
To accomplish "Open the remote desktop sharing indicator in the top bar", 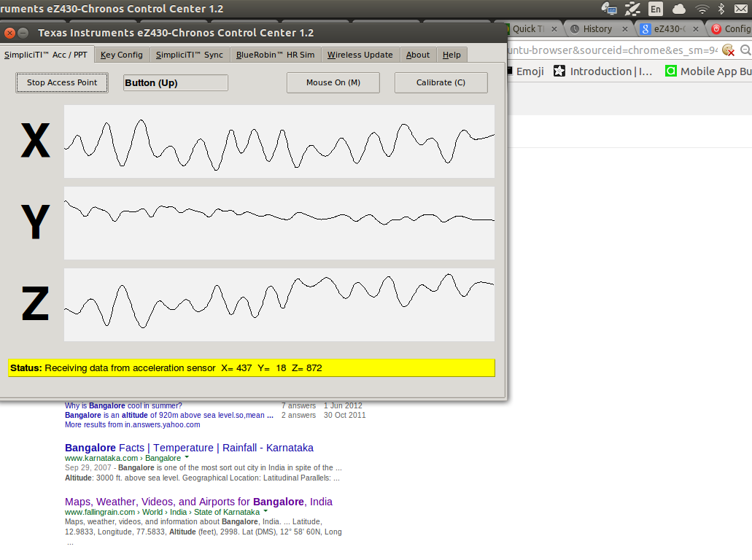I will (609, 9).
